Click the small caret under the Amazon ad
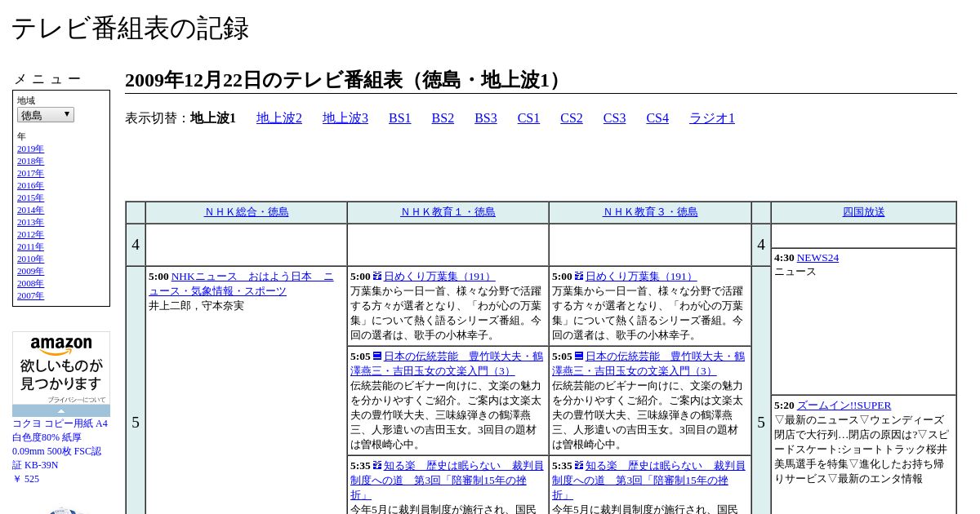This screenshot has width=980, height=514. pos(61,411)
